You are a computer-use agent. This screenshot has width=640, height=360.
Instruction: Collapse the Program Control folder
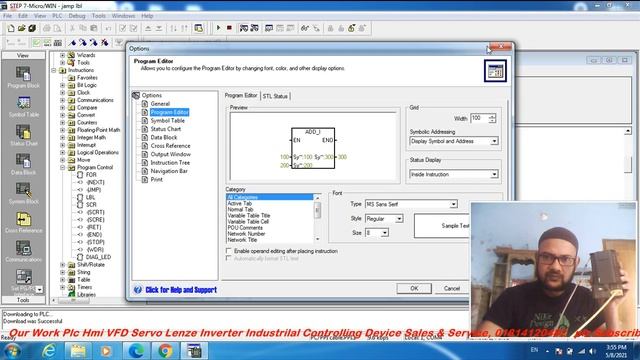pyautogui.click(x=62, y=167)
